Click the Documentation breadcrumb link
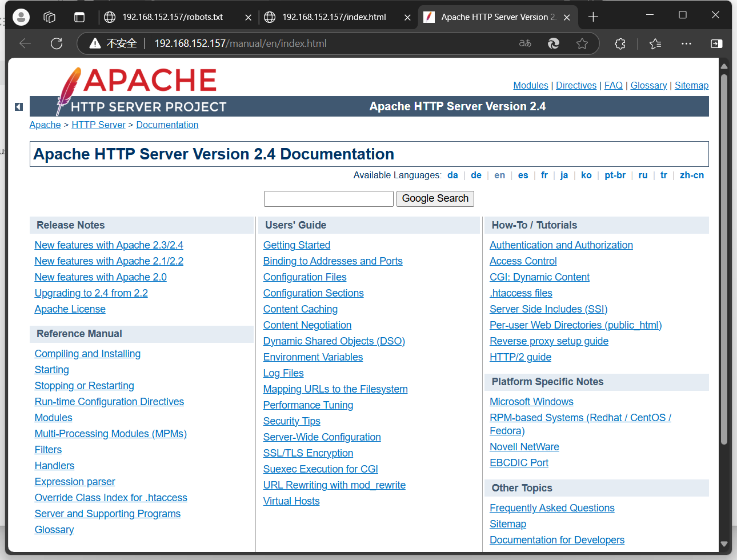The height and width of the screenshot is (560, 737). (x=167, y=125)
